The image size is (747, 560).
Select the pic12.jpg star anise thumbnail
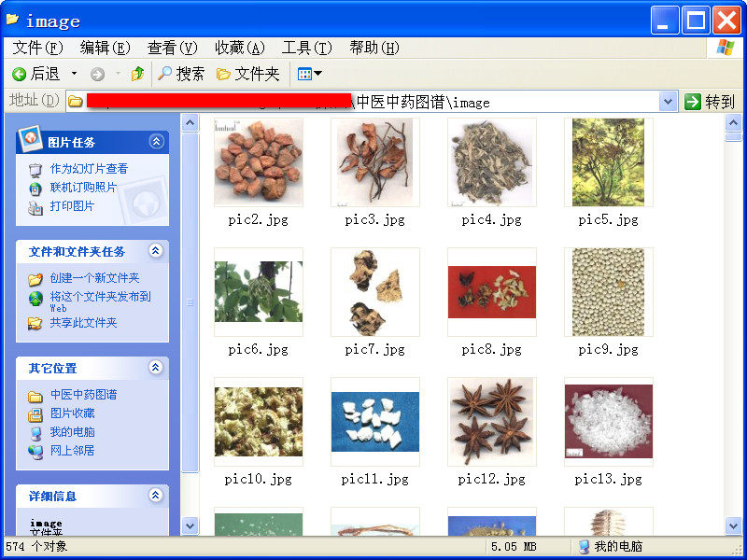click(x=492, y=422)
